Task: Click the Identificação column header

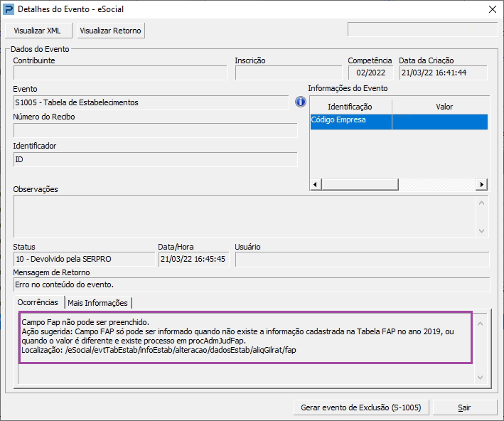Action: click(350, 107)
